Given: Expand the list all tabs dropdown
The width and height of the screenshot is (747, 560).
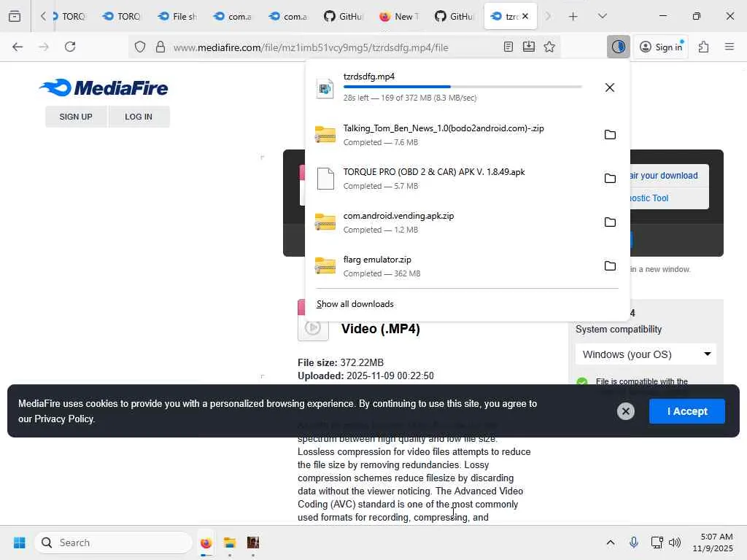Looking at the screenshot, I should 602,16.
